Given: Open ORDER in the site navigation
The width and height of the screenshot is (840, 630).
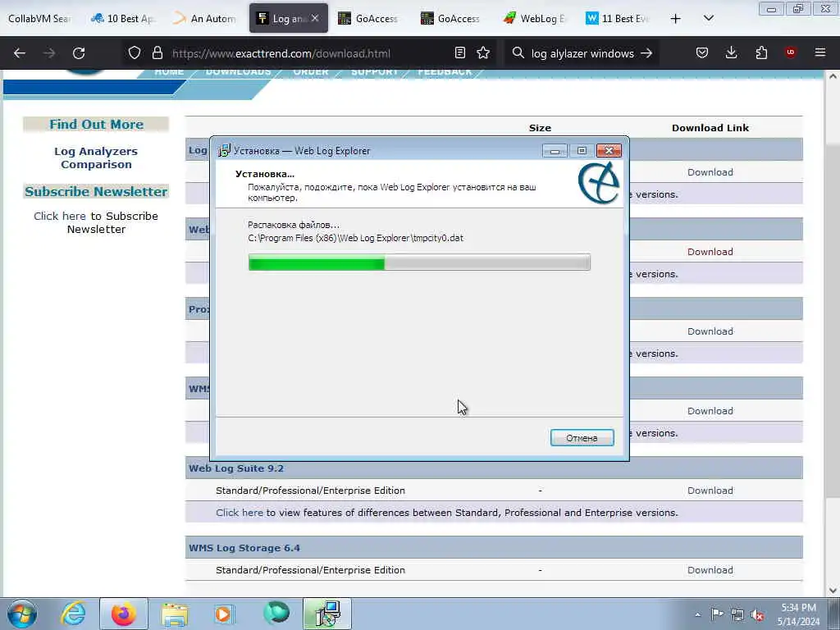Looking at the screenshot, I should 311,72.
